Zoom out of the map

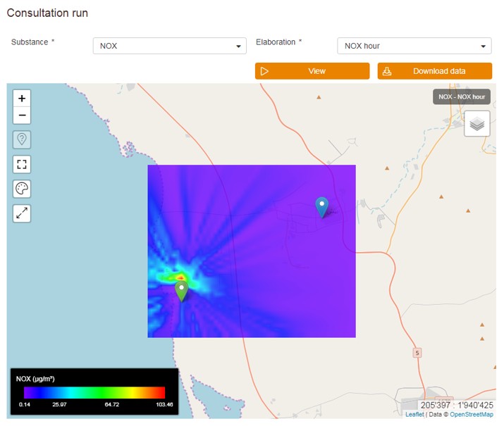tap(22, 115)
